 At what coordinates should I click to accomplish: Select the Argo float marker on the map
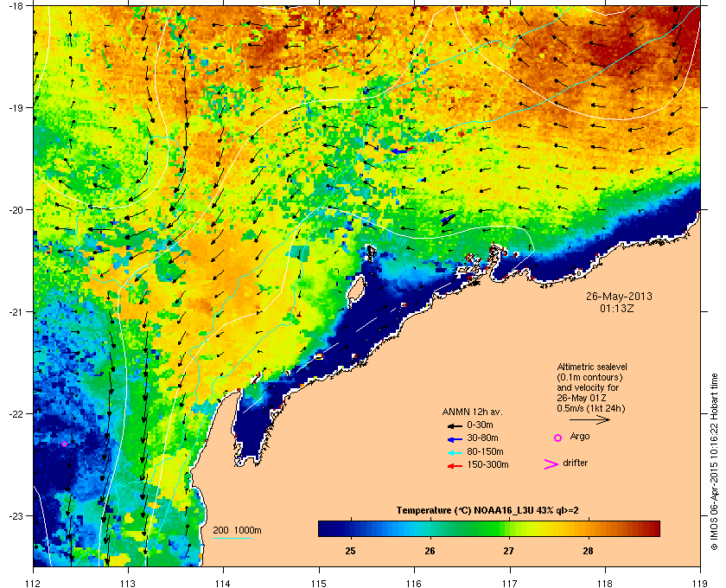tap(64, 444)
